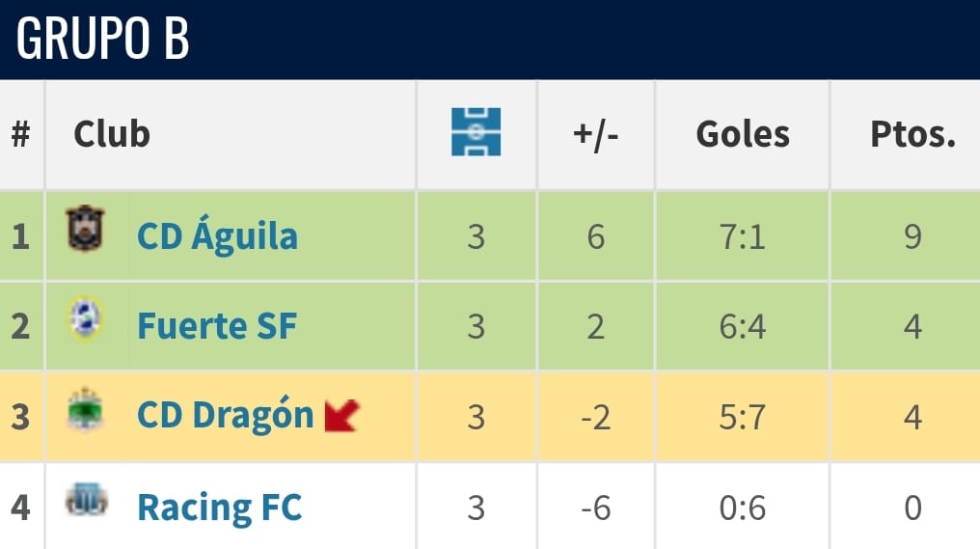Click the CD Águila club crest

click(x=85, y=230)
